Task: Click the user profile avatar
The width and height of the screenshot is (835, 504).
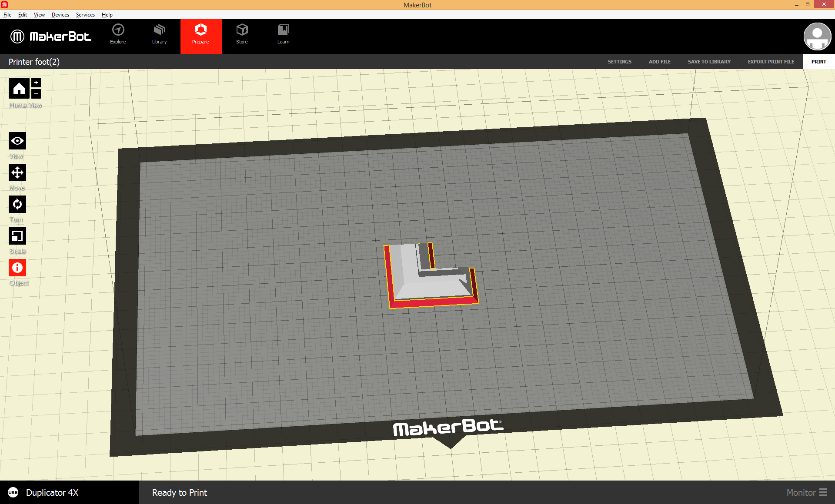Action: pos(817,36)
